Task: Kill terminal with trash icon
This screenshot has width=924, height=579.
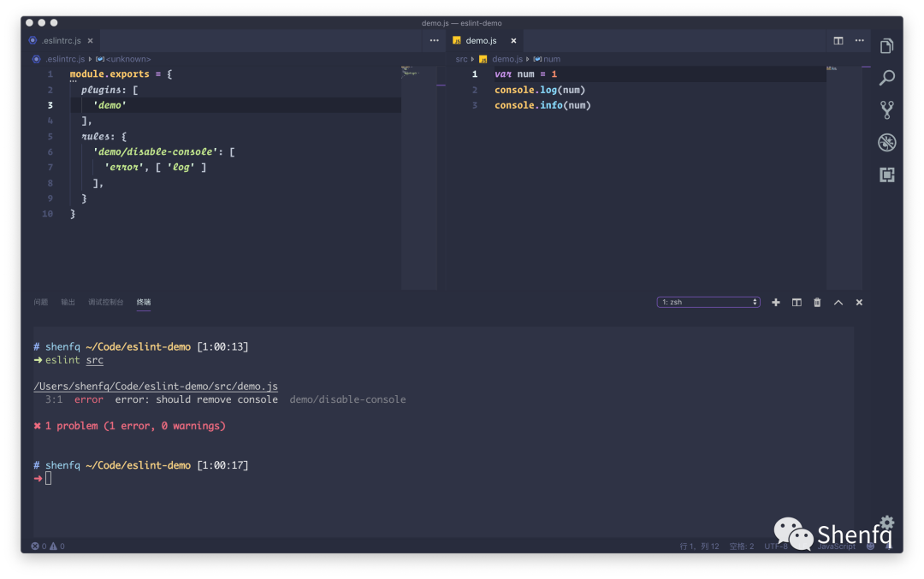Action: 817,302
